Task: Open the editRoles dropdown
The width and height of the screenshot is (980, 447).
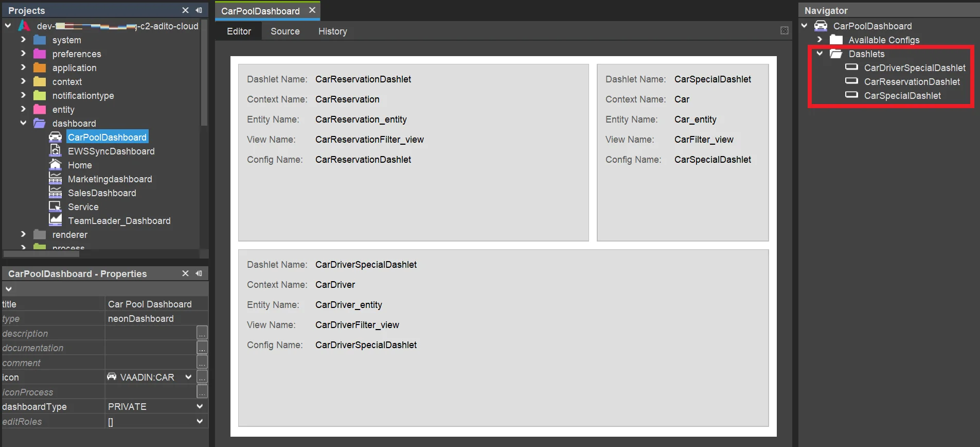Action: (200, 421)
